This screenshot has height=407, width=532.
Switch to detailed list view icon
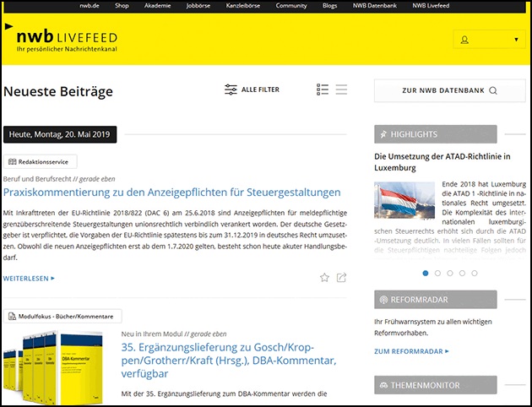coord(323,90)
